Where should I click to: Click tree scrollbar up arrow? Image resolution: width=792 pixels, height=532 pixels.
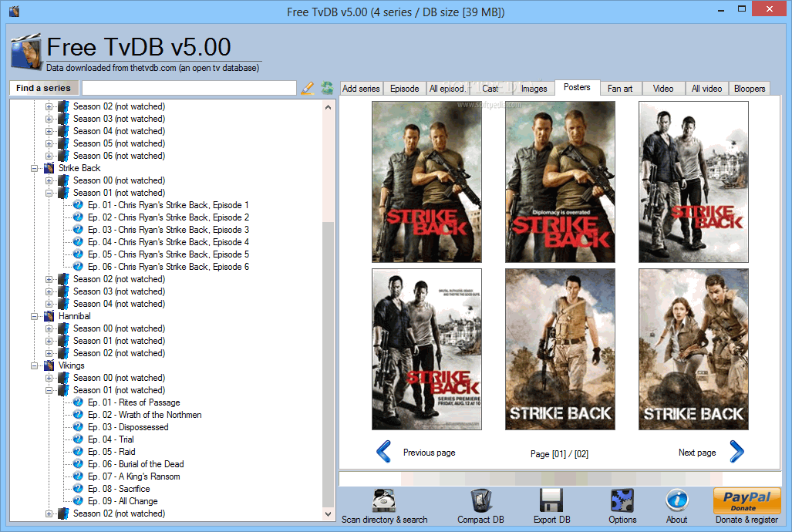329,107
